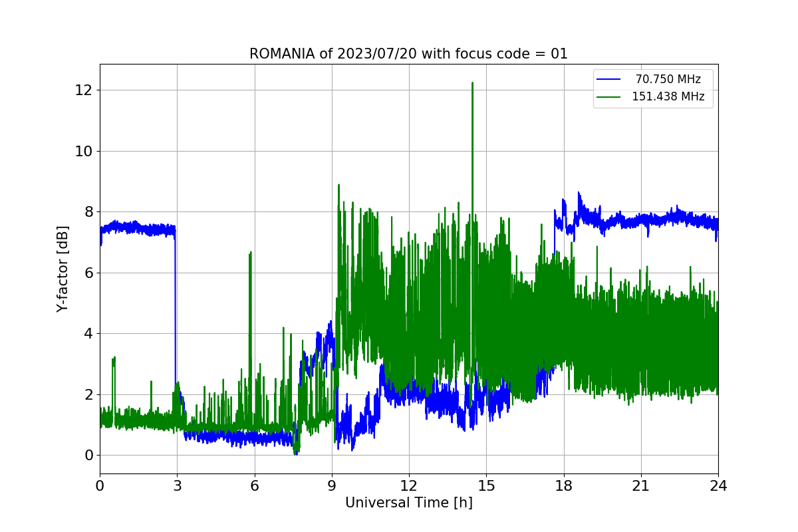This screenshot has width=798, height=532.
Task: Click x-axis tick label 6
Action: (254, 485)
